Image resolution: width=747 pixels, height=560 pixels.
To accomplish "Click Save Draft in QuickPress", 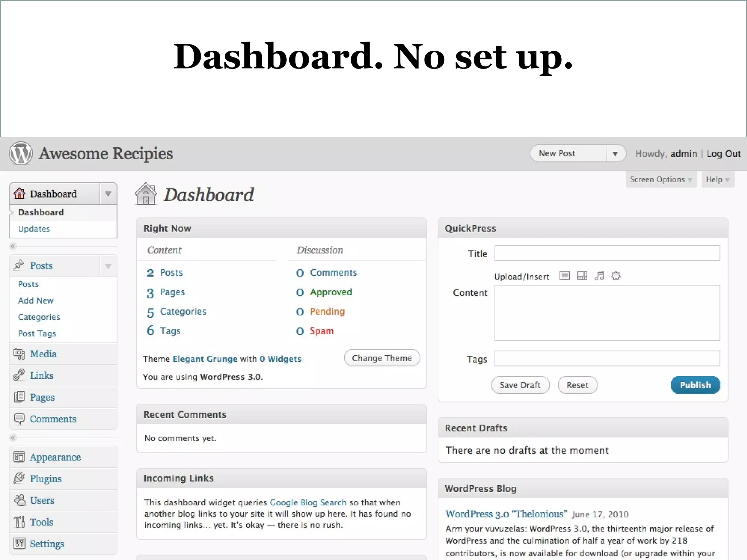I will point(520,385).
